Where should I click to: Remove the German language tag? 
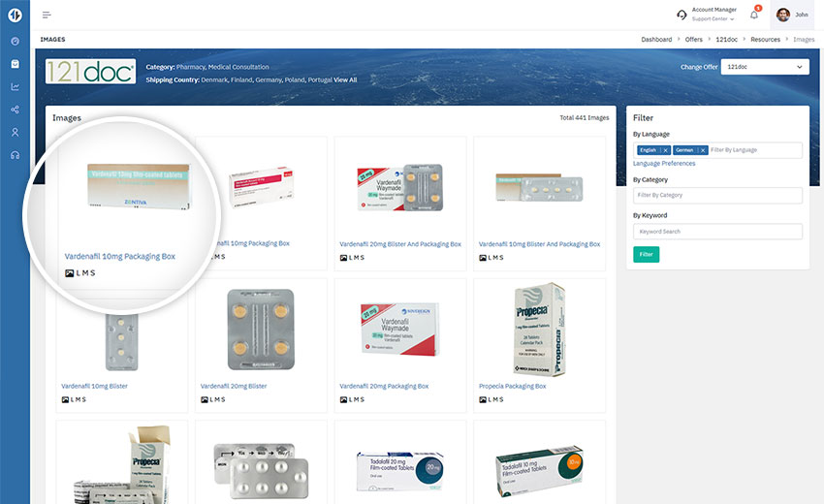703,150
